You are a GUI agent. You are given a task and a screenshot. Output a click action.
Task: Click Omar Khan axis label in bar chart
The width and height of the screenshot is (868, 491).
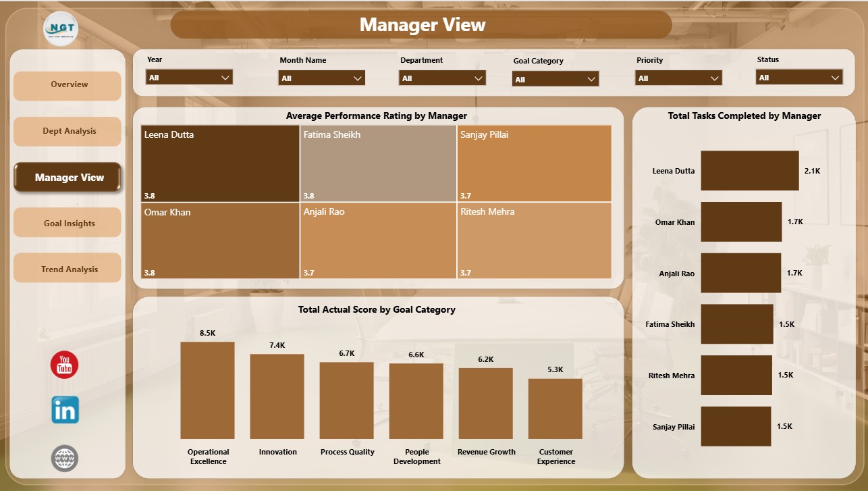[x=675, y=222]
